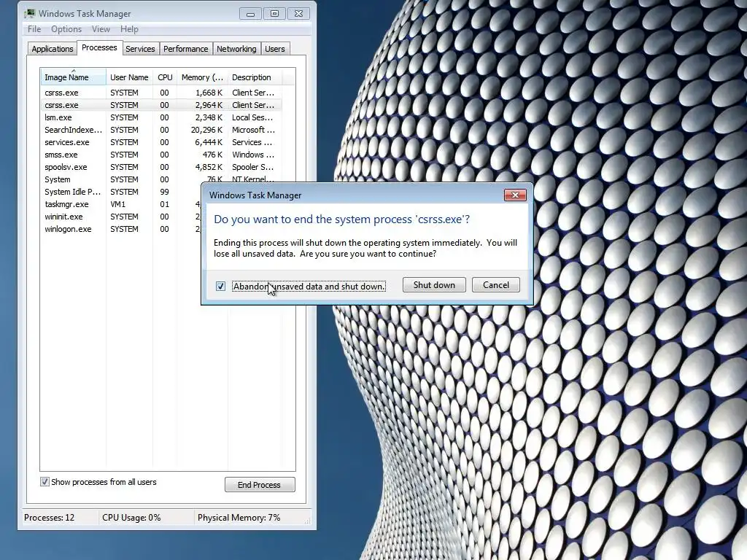Image resolution: width=747 pixels, height=560 pixels.
Task: Select the Processes tab
Action: tap(99, 47)
